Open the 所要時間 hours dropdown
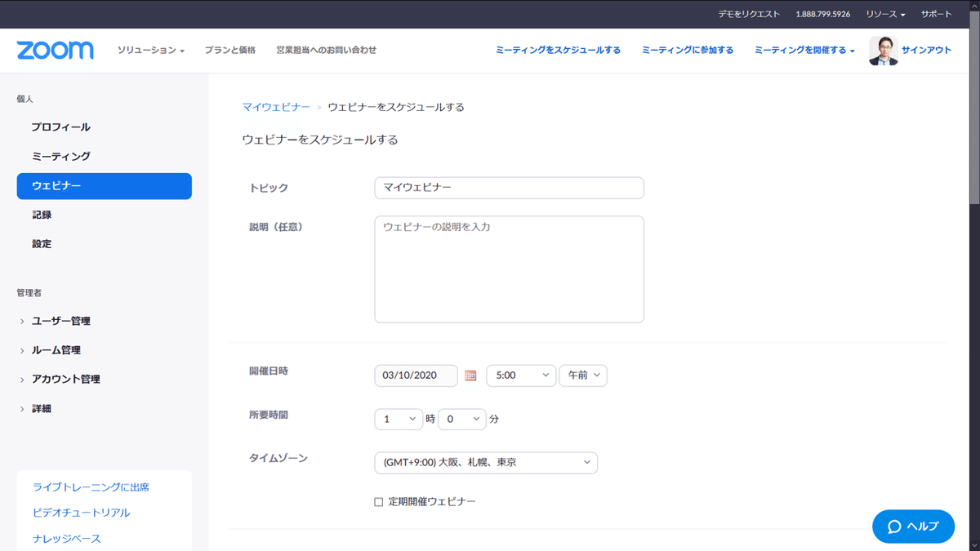This screenshot has width=980, height=551. tap(399, 418)
